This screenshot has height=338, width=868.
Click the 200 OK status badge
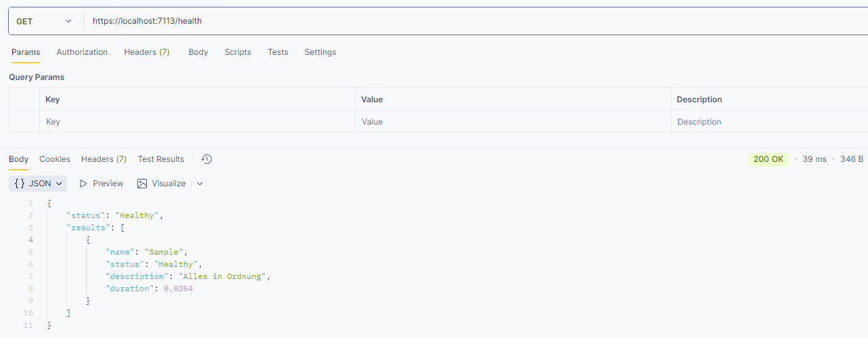(x=768, y=159)
